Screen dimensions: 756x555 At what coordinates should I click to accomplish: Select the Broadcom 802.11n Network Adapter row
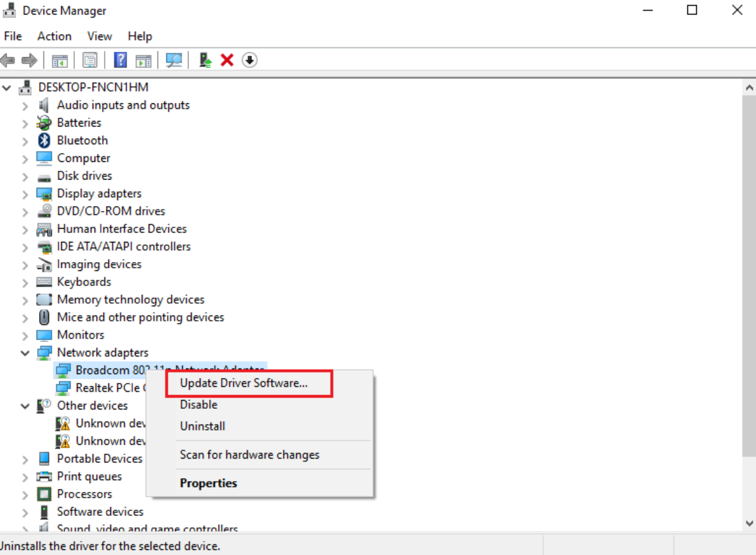(x=161, y=370)
